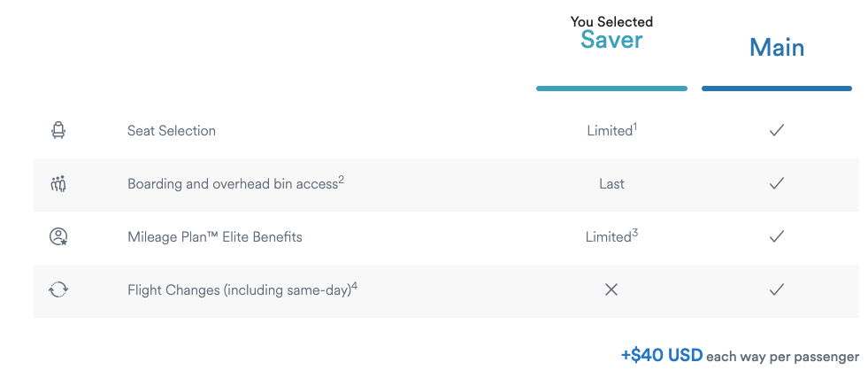Click the Last boarding value under Saver
The width and height of the screenshot is (868, 370).
611,184
